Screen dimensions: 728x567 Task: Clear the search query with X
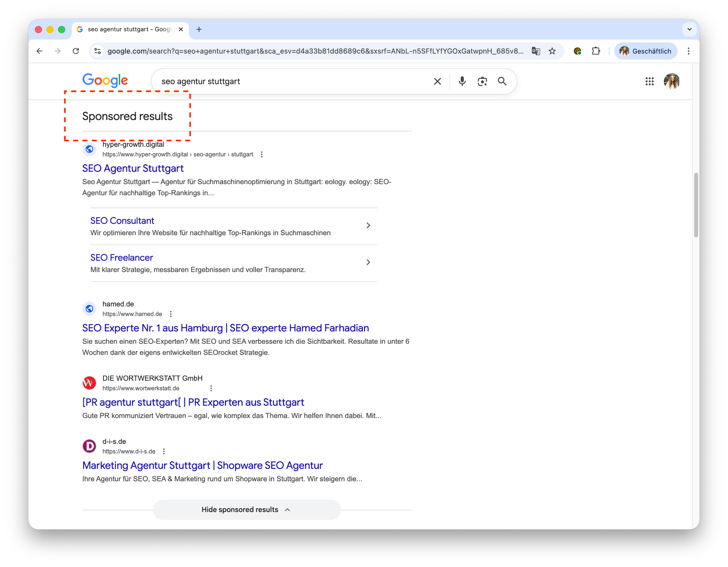[437, 81]
